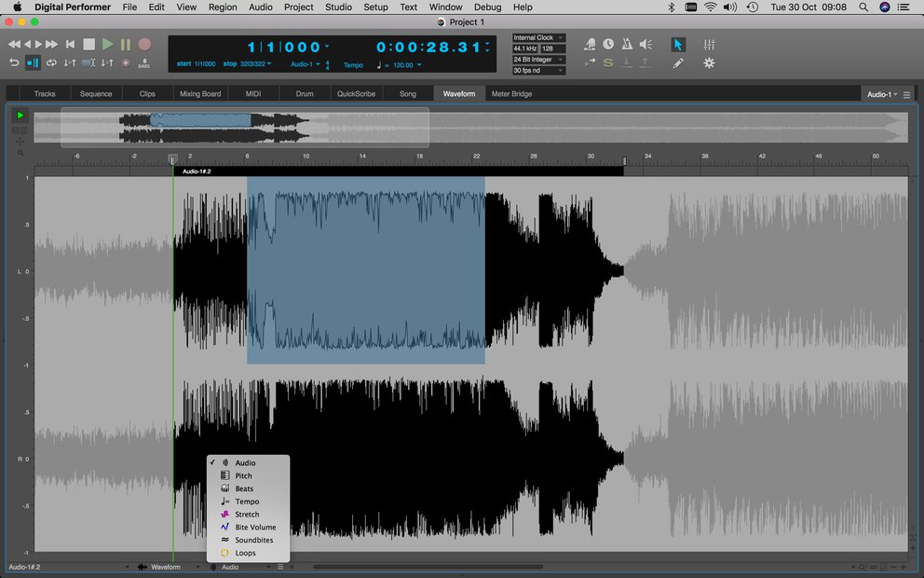Select Bite Volume in the edit menu

tap(255, 528)
